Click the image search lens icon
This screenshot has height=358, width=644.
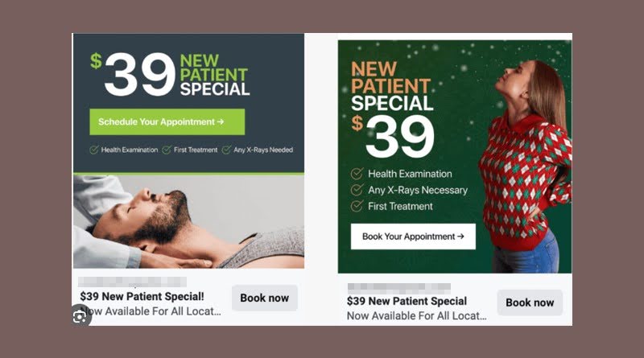79,316
